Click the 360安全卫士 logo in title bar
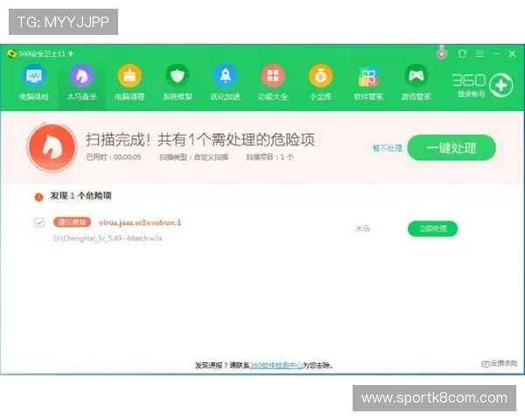525x420 pixels. coord(11,53)
